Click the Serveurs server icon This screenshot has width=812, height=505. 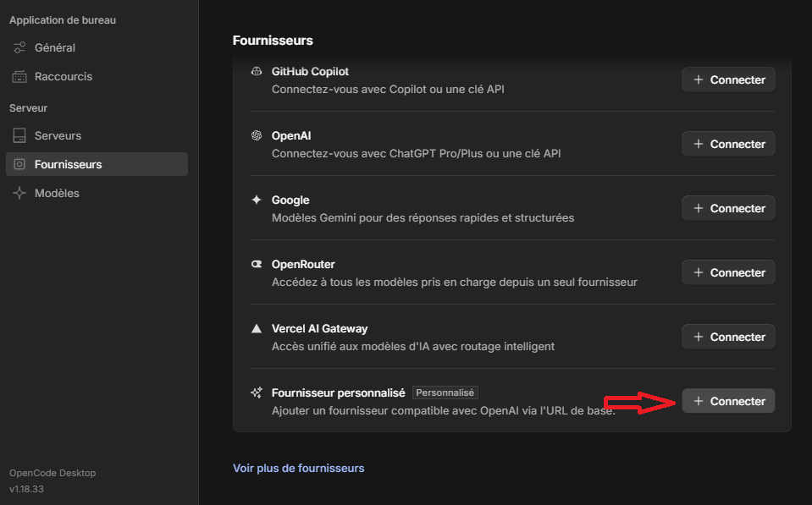coord(19,135)
